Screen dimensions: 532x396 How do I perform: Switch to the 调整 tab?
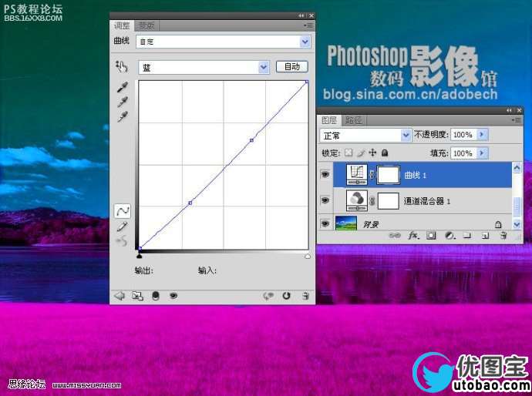coord(122,25)
